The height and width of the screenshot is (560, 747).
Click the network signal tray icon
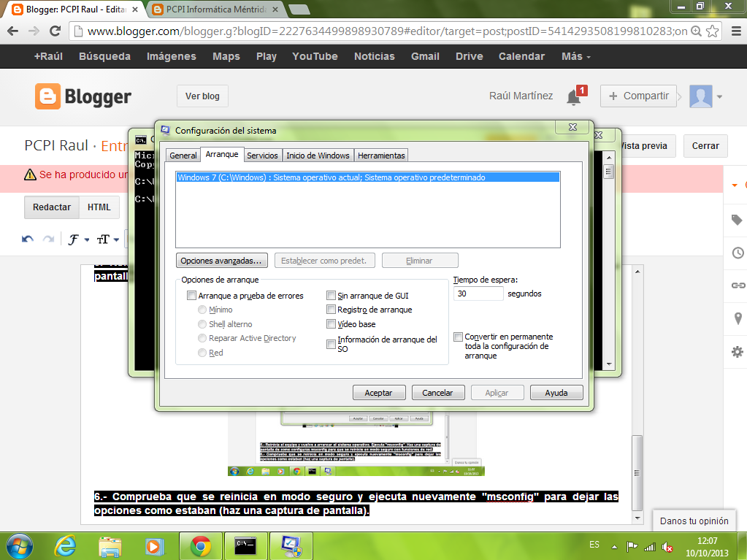tap(650, 547)
